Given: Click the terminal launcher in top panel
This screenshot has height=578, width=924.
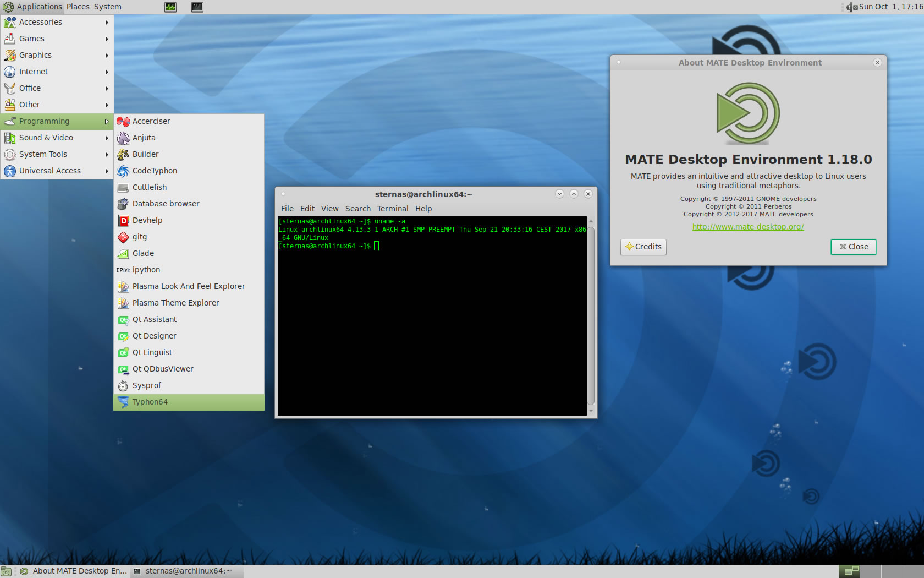Looking at the screenshot, I should 197,7.
